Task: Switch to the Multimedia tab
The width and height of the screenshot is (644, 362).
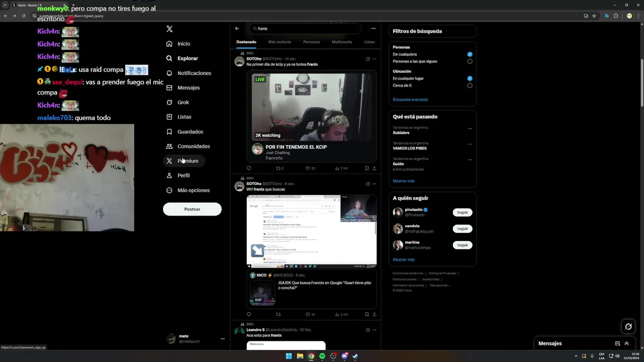Action: click(342, 42)
